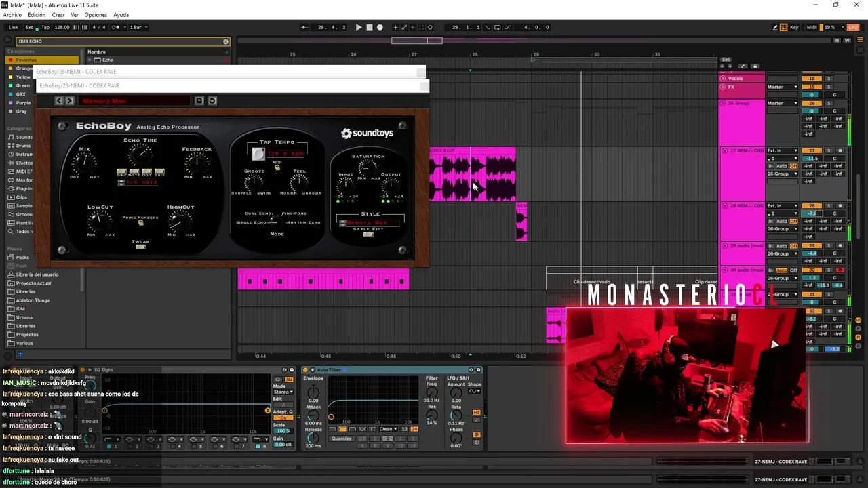Screen dimensions: 868x488
Task: Turn off the EQ Eight device activator
Action: [83, 370]
